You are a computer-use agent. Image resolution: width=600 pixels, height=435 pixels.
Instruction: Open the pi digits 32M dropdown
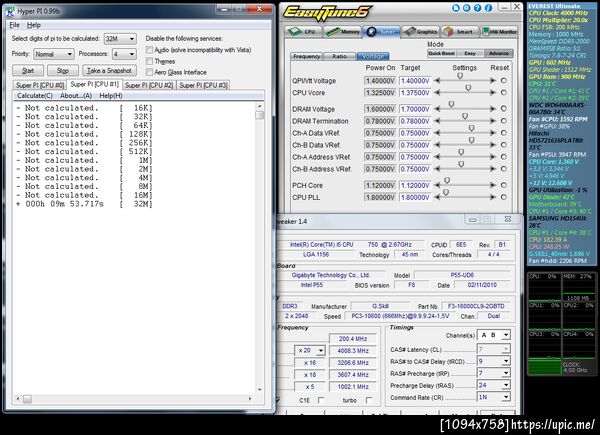pyautogui.click(x=120, y=39)
